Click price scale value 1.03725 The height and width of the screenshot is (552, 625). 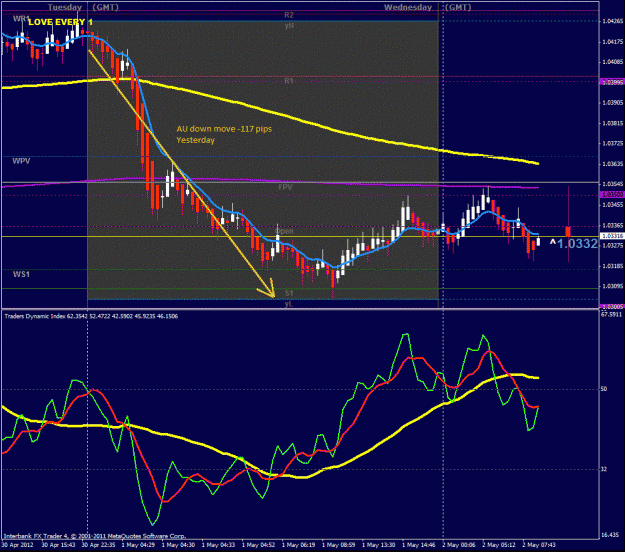coord(612,143)
